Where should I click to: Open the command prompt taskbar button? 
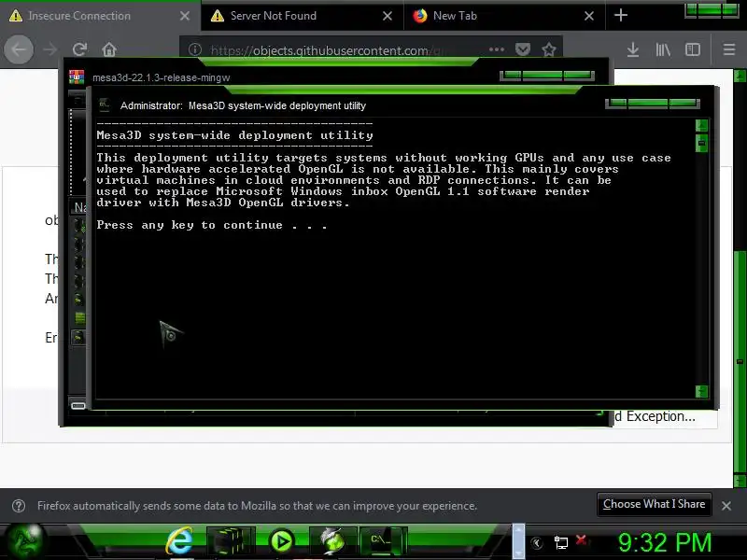click(x=383, y=541)
